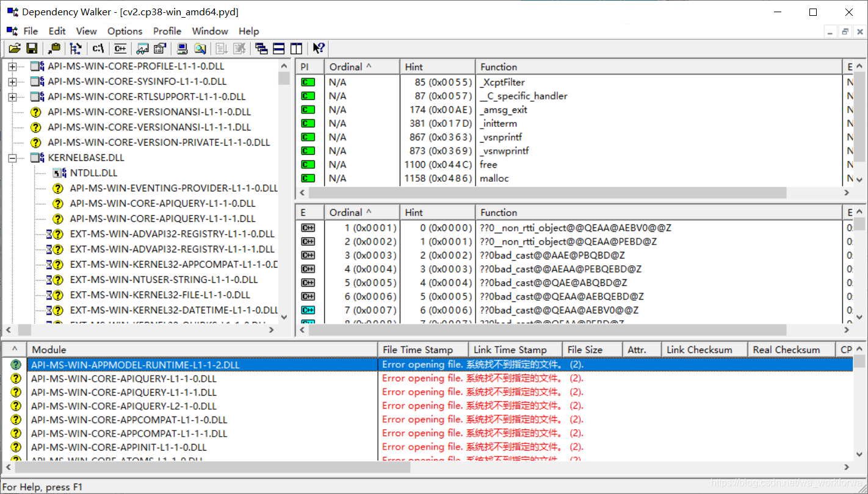Select EXT-MS-WIN-NTUSER-STRING-L1-1-0.DLL in the tree
The image size is (868, 494).
164,280
